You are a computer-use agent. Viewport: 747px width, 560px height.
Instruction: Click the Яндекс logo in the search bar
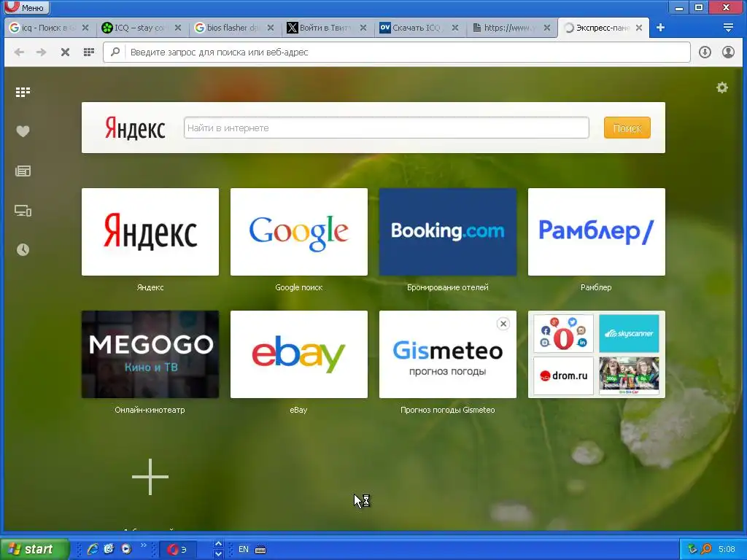135,128
